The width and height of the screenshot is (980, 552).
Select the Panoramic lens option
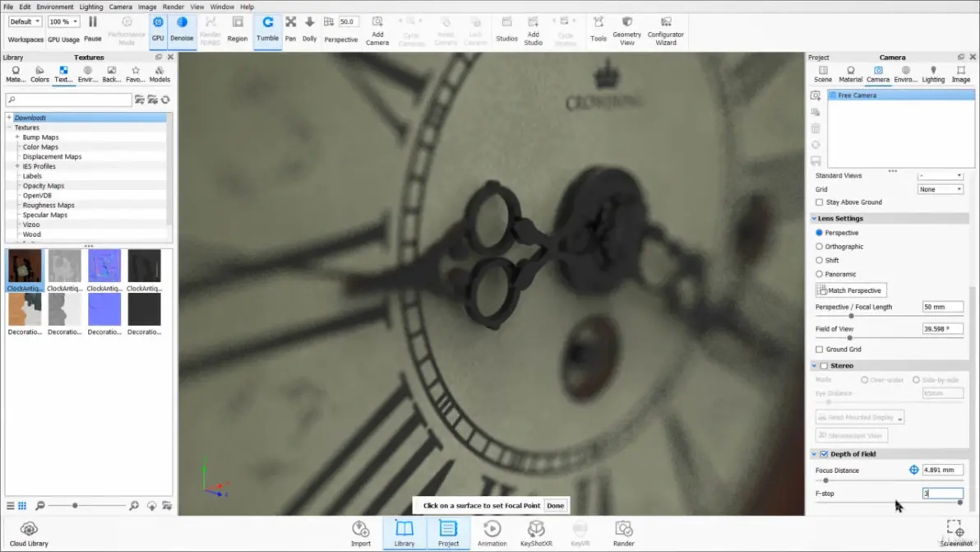coord(819,274)
